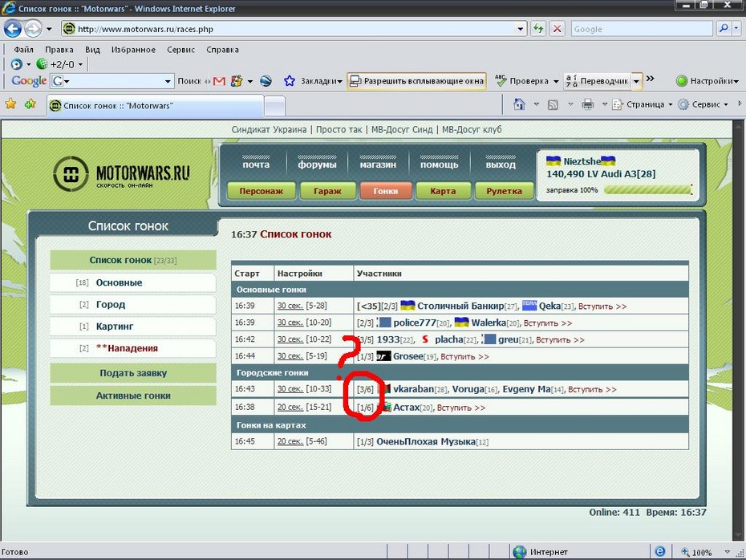
Task: Click the Bookmarks star icon
Action: tap(290, 81)
